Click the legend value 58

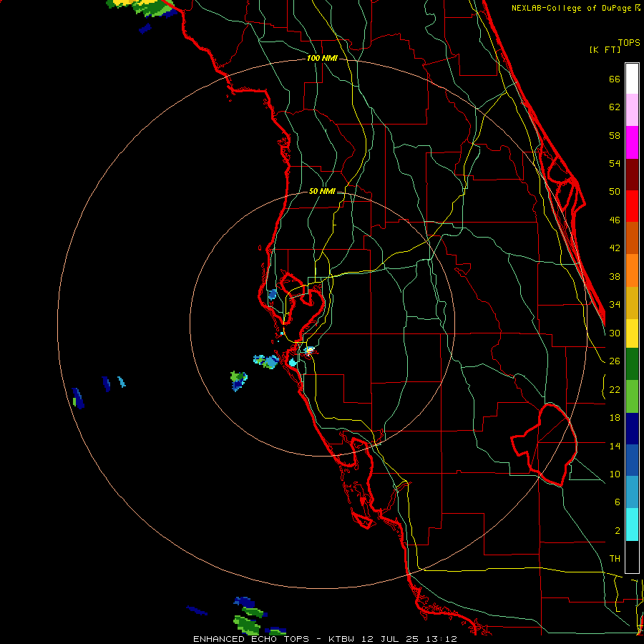[615, 135]
